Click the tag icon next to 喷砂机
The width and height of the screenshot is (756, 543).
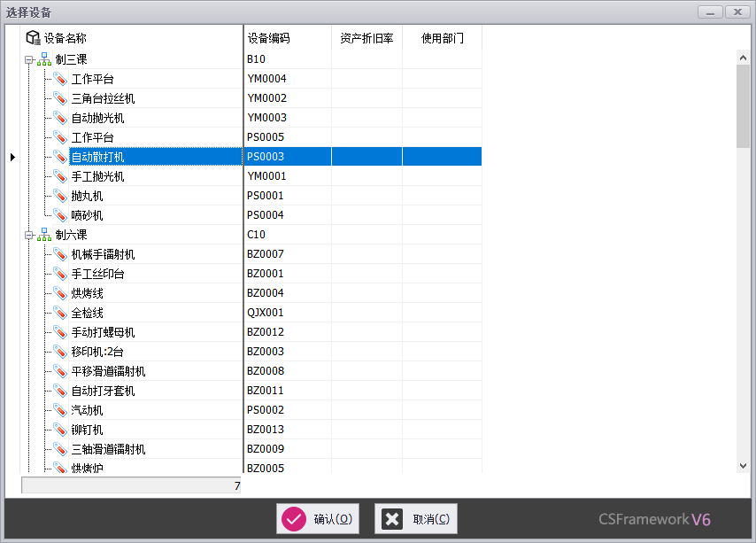(x=60, y=215)
